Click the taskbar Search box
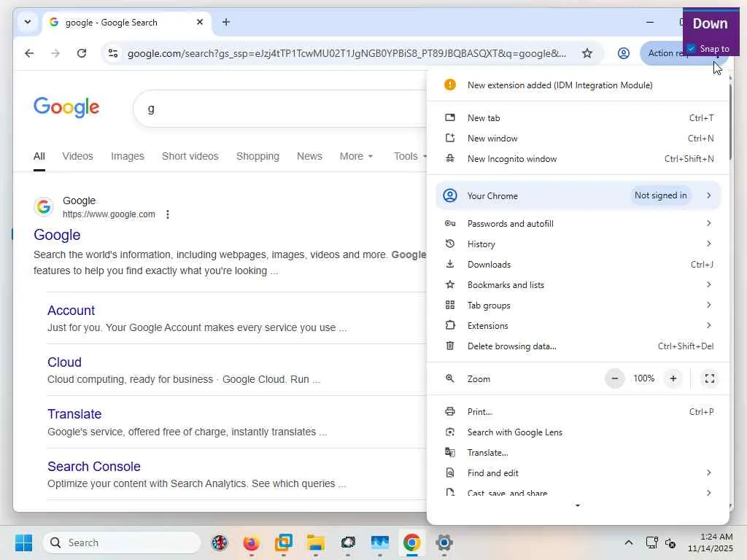Image resolution: width=747 pixels, height=560 pixels. [122, 542]
